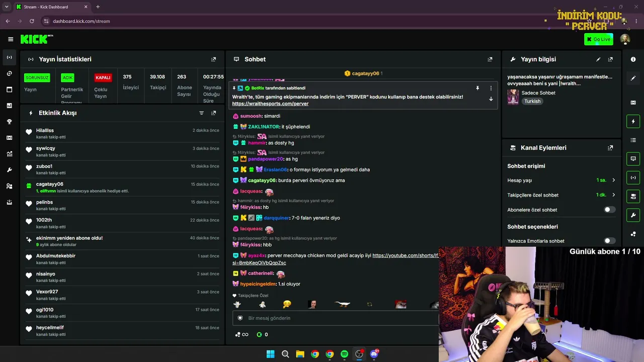Image resolution: width=644 pixels, height=362 pixels.
Task: Pop out the Kanal Eylemleri panel
Action: (610, 148)
